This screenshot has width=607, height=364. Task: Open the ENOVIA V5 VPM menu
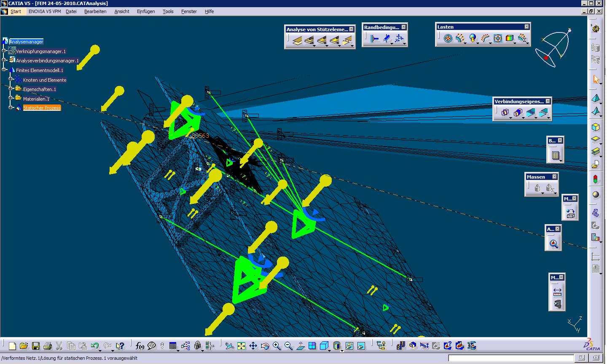[45, 11]
